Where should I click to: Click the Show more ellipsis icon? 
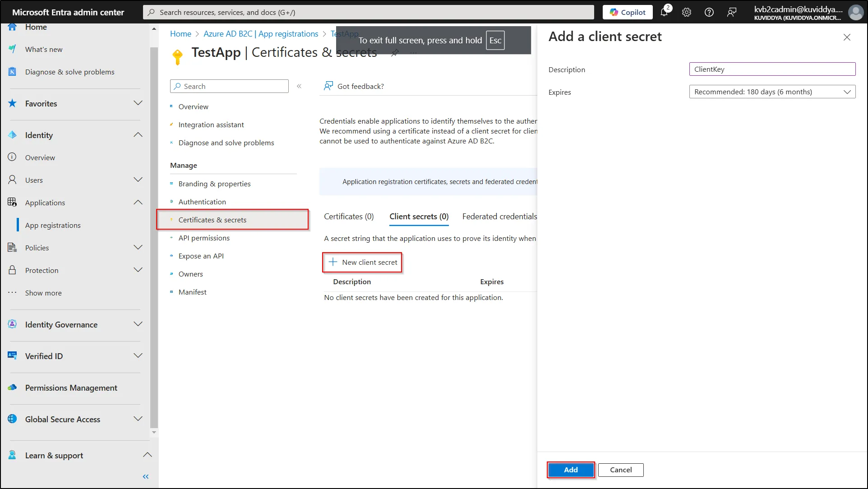[x=13, y=293]
